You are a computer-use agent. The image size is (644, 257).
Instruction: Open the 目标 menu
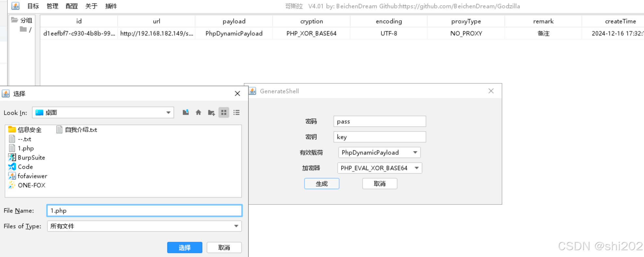point(33,6)
